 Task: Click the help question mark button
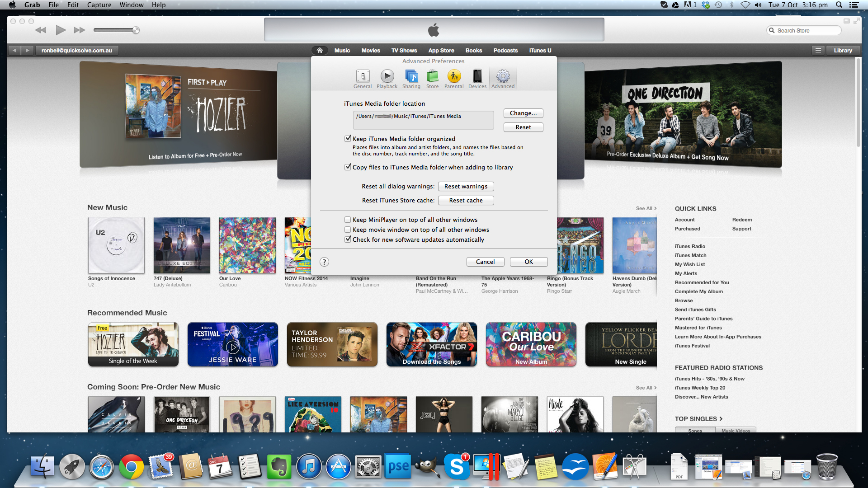[324, 262]
